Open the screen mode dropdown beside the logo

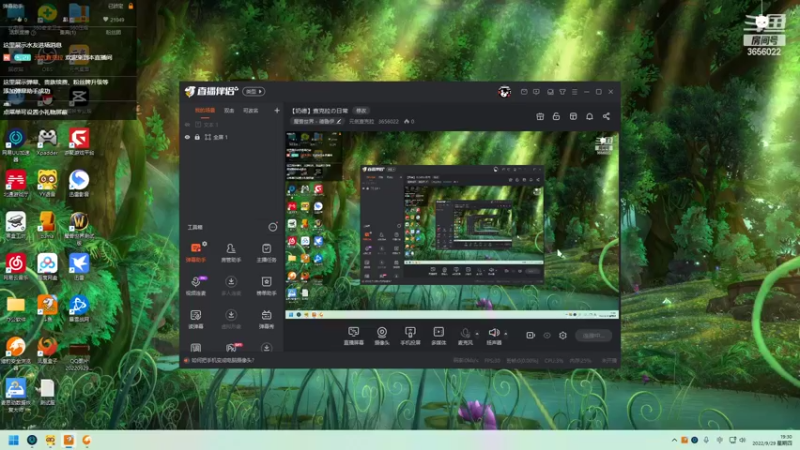254,91
